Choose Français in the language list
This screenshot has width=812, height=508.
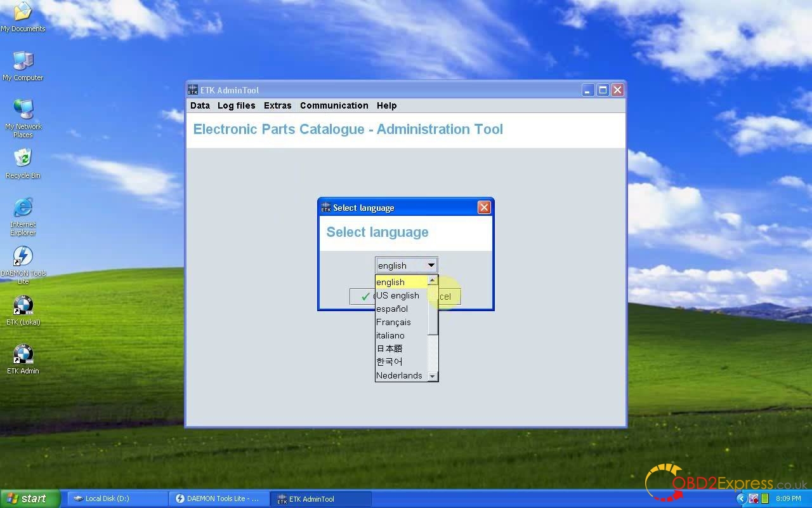pyautogui.click(x=393, y=322)
